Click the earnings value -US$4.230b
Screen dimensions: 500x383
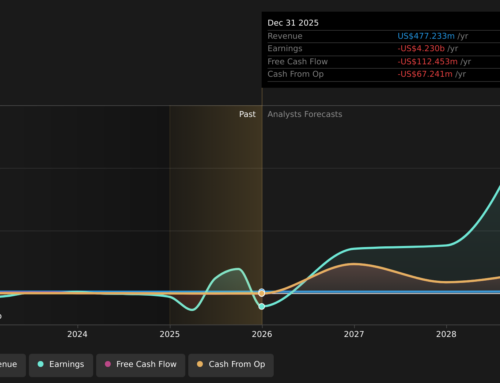tap(421, 49)
